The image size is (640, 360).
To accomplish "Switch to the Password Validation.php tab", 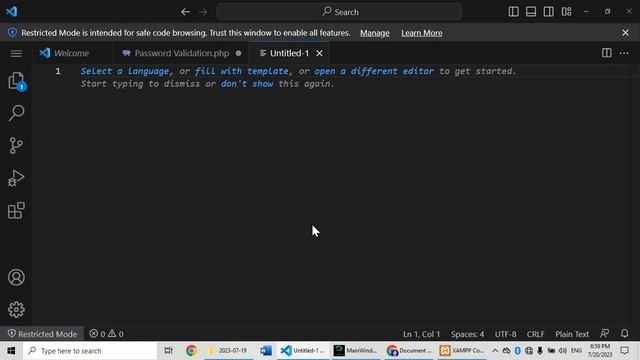I will tap(181, 53).
